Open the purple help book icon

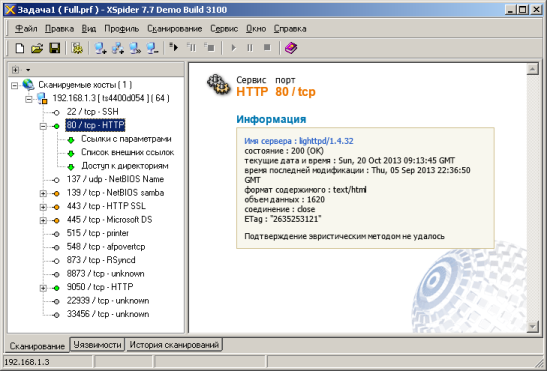coord(291,48)
